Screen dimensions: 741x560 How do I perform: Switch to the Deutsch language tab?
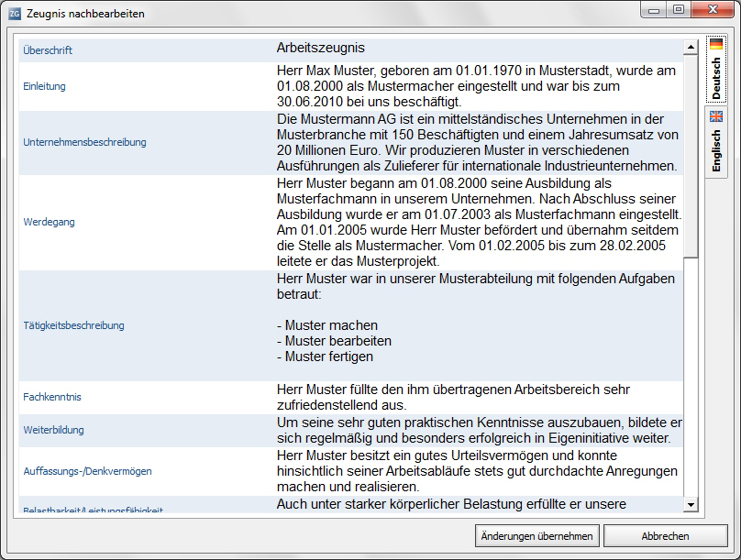pyautogui.click(x=716, y=69)
